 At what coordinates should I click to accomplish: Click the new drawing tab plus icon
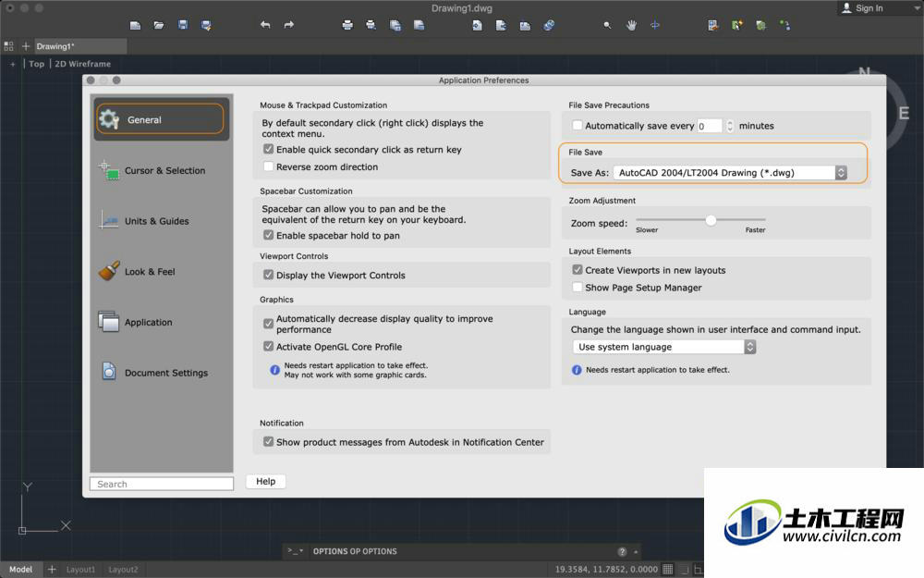(x=25, y=46)
